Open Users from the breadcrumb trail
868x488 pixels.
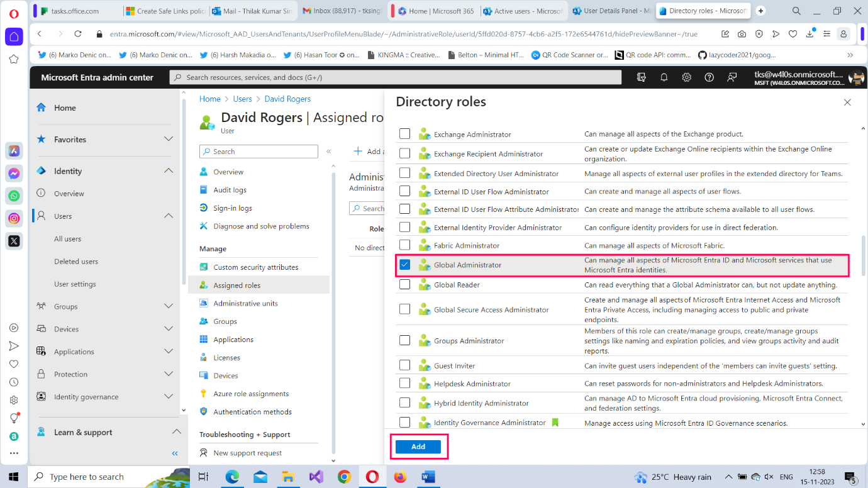[x=242, y=99]
